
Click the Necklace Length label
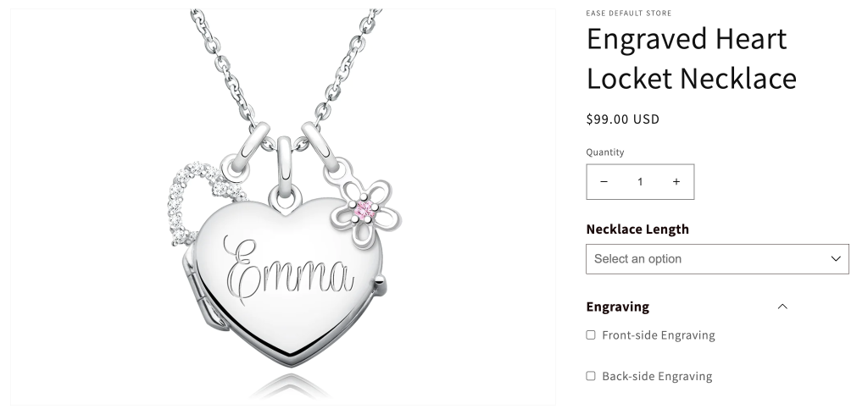point(637,229)
